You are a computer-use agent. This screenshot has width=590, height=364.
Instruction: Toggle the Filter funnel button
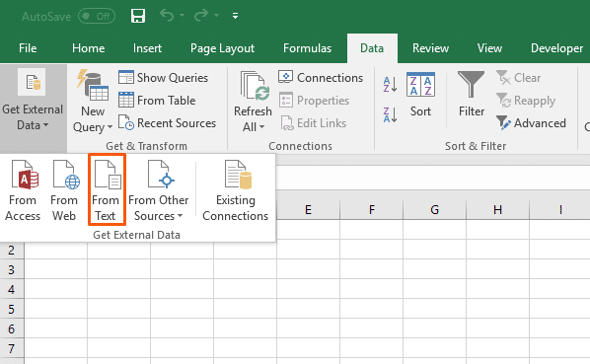[x=471, y=95]
